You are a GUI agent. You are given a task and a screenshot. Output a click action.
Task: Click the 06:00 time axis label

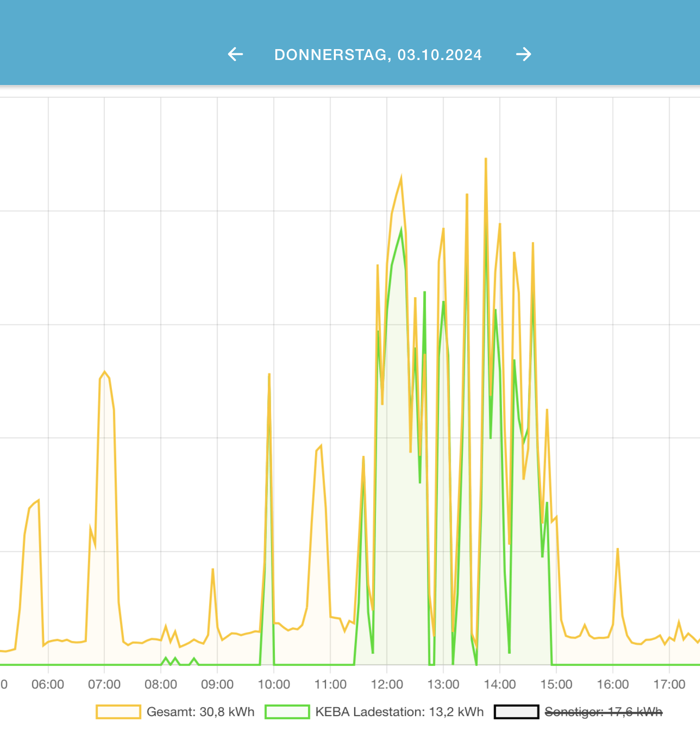tap(48, 684)
